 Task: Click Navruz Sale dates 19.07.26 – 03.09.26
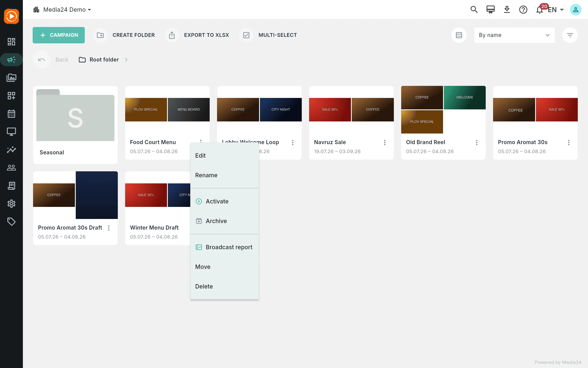point(337,151)
